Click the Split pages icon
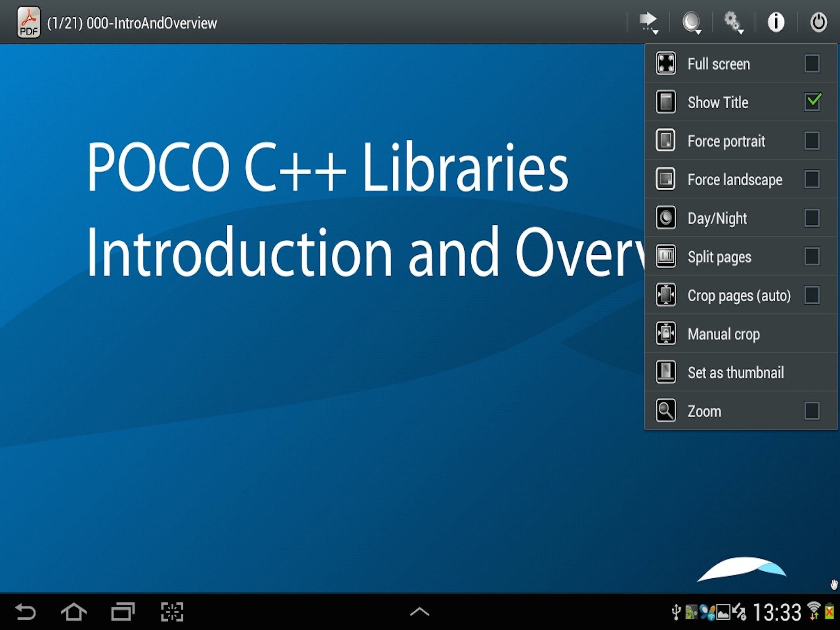The image size is (840, 630). [x=666, y=256]
